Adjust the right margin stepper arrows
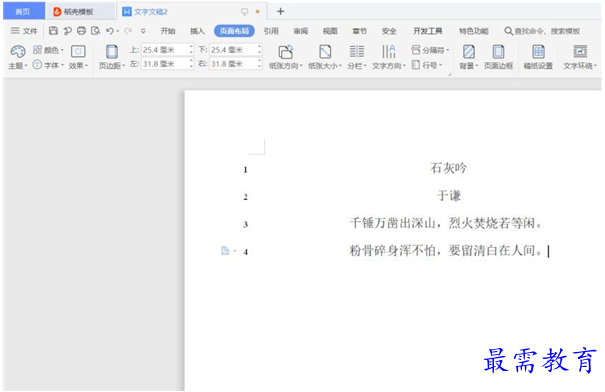Screen dimensions: 605x392 [x=259, y=64]
